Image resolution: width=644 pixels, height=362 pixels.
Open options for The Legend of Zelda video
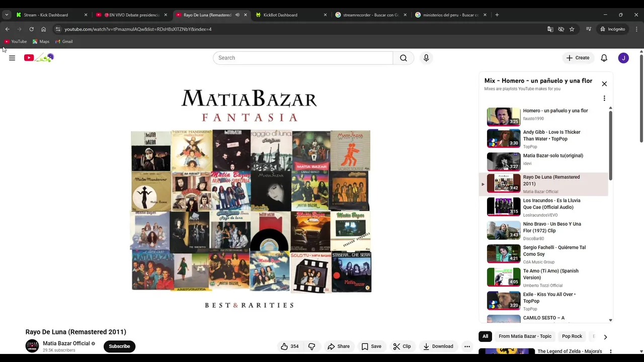tap(610, 352)
